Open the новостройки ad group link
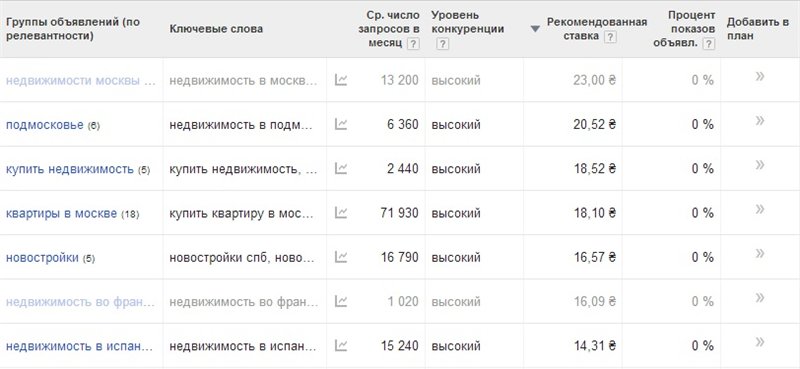The image size is (800, 369). click(x=42, y=258)
